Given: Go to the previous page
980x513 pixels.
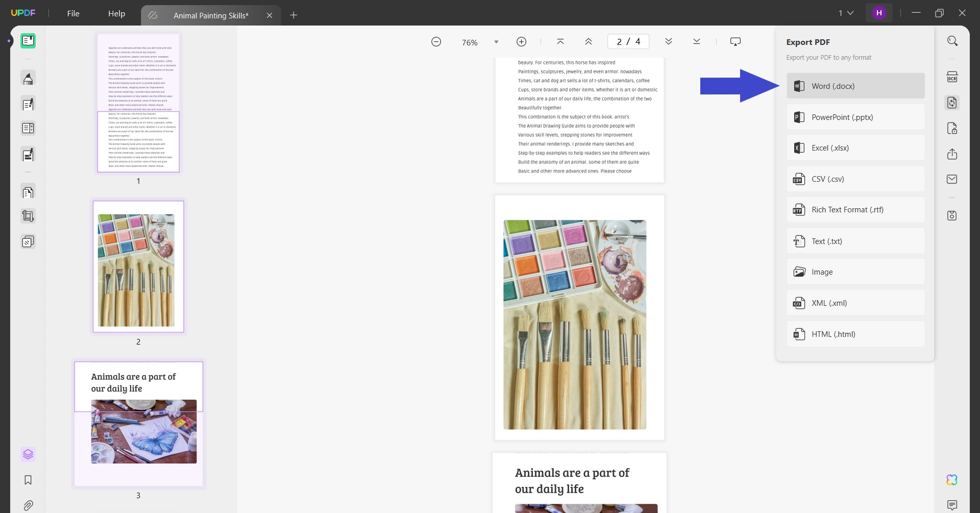Looking at the screenshot, I should click(x=589, y=42).
